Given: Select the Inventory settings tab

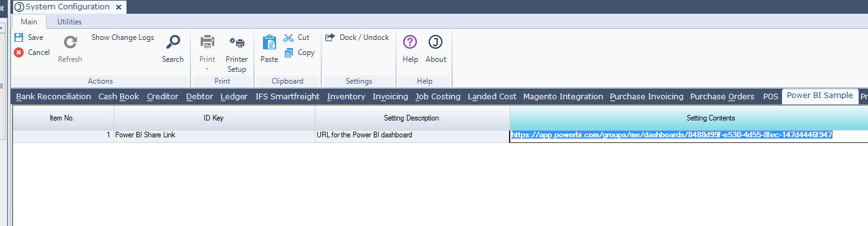Looking at the screenshot, I should click(346, 97).
